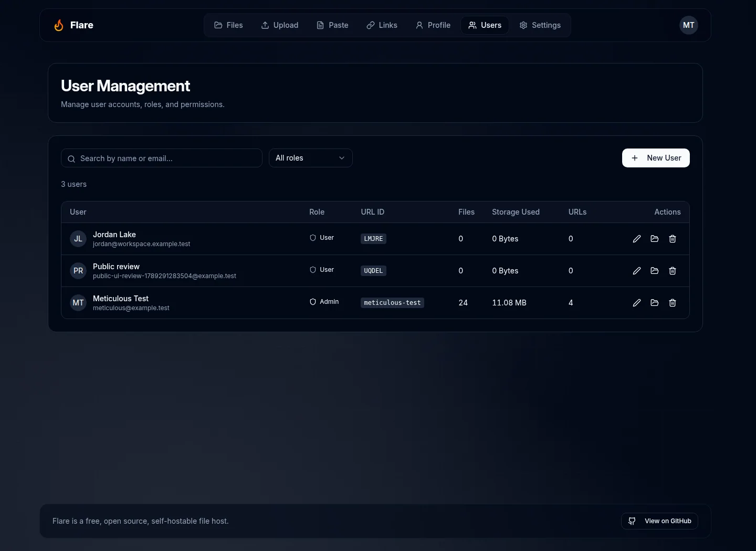Expand the All roles filter dropdown
The height and width of the screenshot is (551, 756).
coord(311,158)
